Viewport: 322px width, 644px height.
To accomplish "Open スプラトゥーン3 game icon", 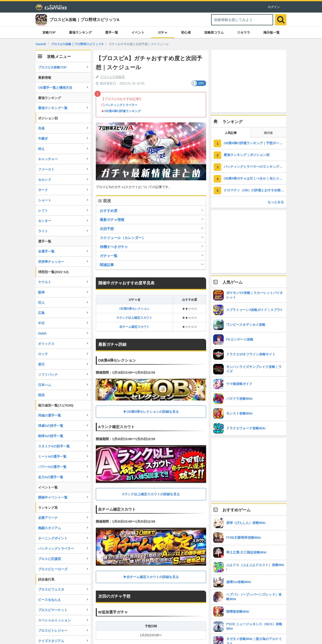I will click(x=218, y=310).
